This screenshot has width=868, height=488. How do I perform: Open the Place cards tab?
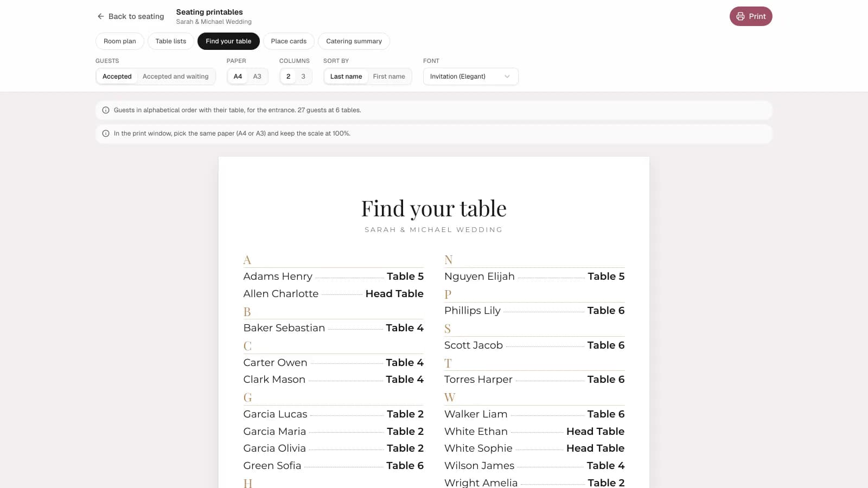pyautogui.click(x=289, y=41)
